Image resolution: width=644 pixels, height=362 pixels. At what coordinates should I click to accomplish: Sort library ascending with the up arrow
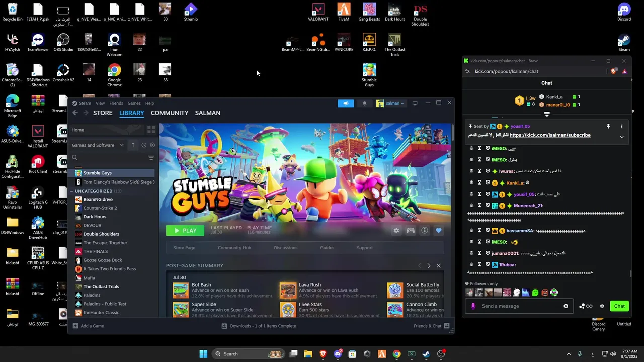point(133,145)
